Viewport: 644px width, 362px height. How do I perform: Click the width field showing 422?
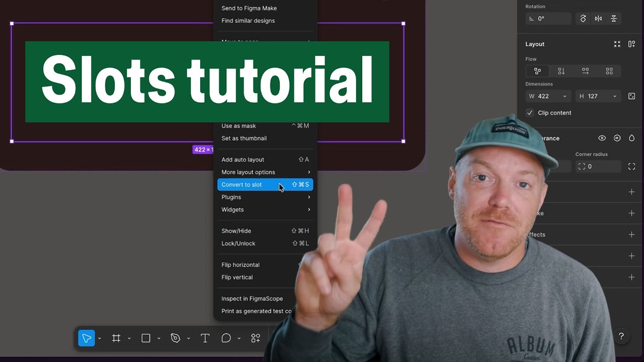click(548, 96)
